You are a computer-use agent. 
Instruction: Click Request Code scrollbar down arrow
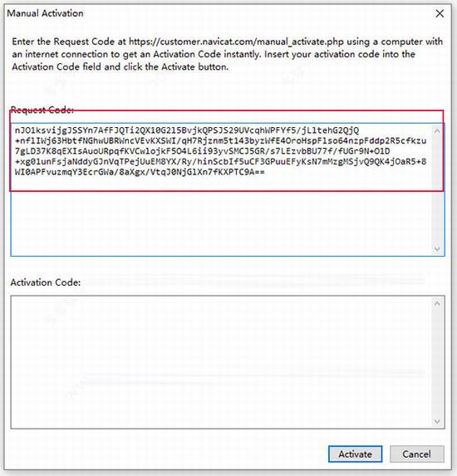click(437, 249)
